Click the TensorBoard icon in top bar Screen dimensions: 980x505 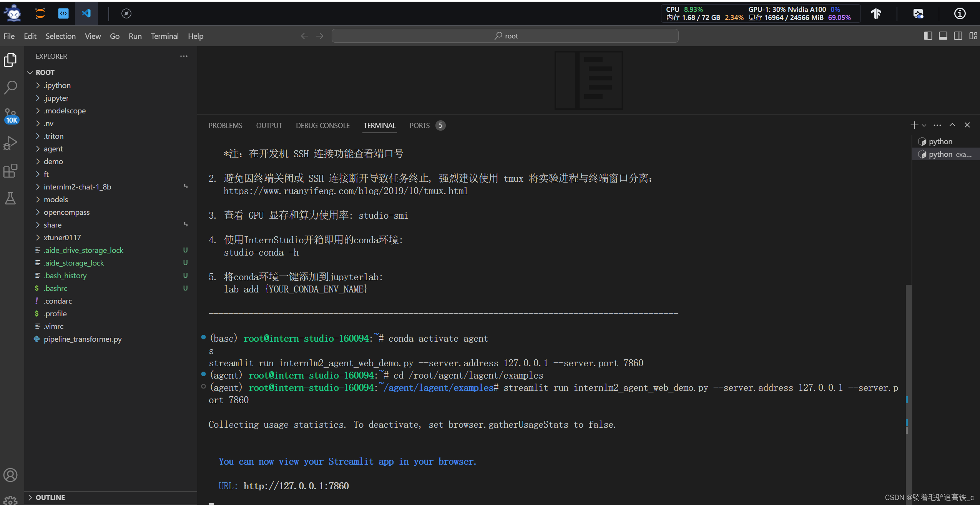pos(876,13)
